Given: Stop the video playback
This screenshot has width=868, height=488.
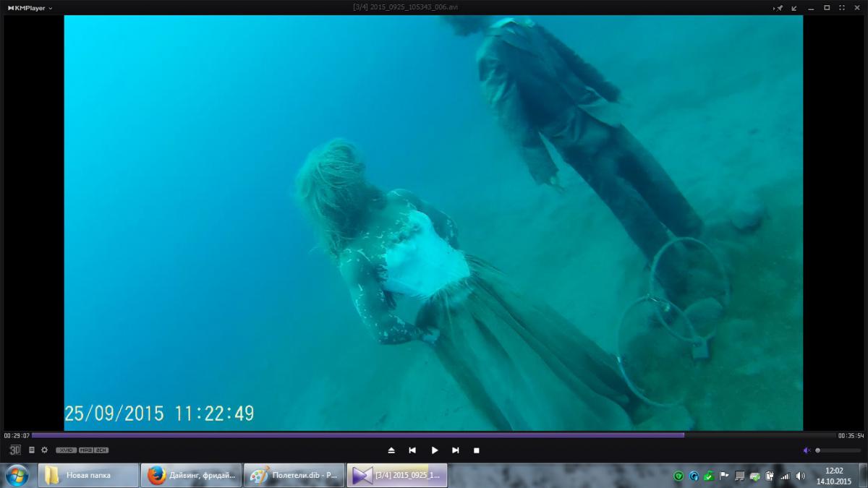Looking at the screenshot, I should click(476, 450).
